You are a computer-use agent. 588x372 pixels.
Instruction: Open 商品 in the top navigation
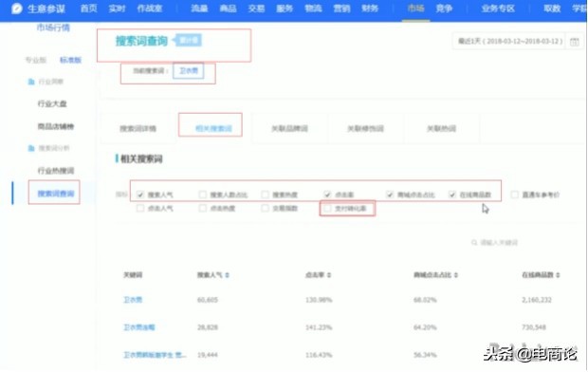click(x=228, y=9)
